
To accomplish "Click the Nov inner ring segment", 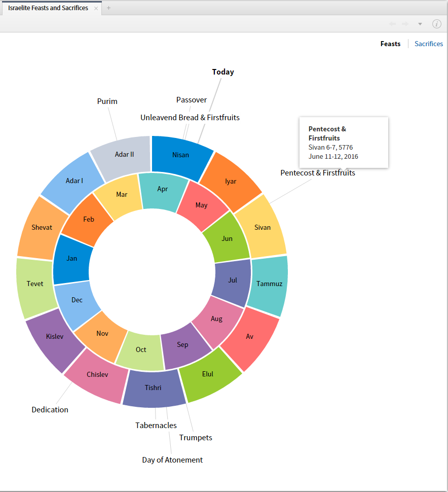I will click(102, 334).
